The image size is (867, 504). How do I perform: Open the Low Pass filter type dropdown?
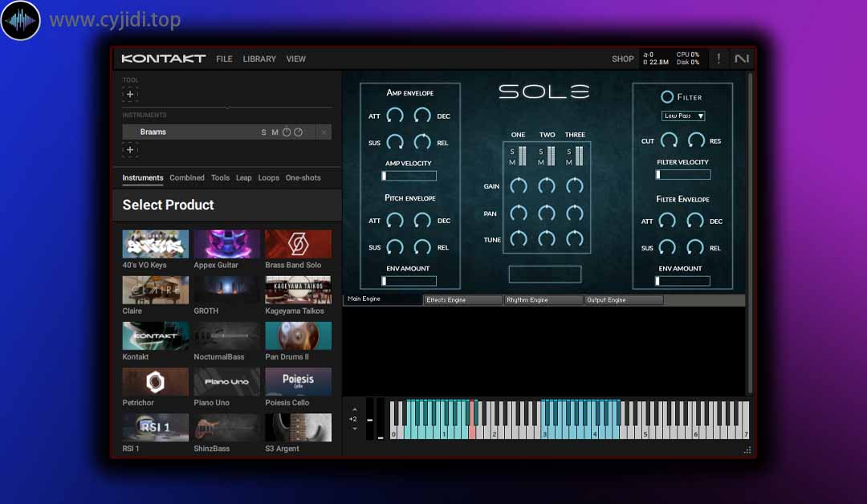683,116
